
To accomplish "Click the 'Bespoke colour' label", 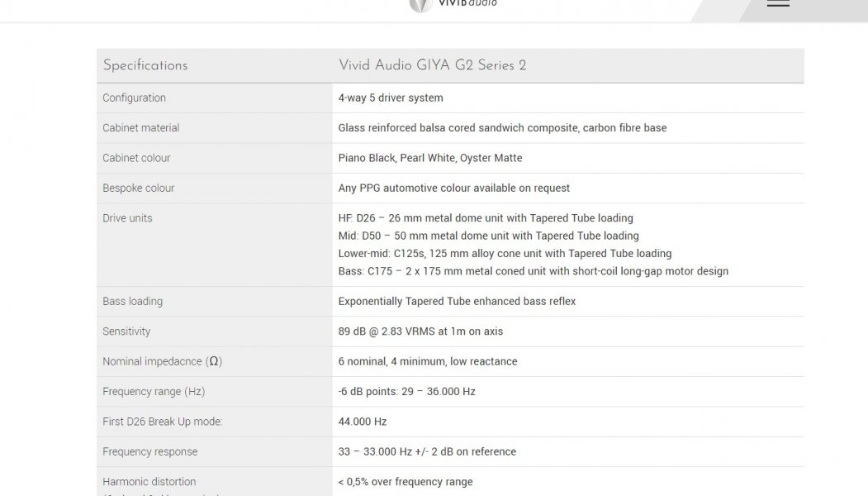I will pyautogui.click(x=139, y=188).
